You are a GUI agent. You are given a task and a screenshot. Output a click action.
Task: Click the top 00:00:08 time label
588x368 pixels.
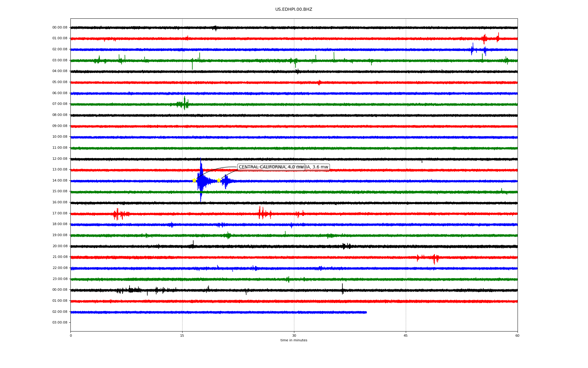[60, 28]
